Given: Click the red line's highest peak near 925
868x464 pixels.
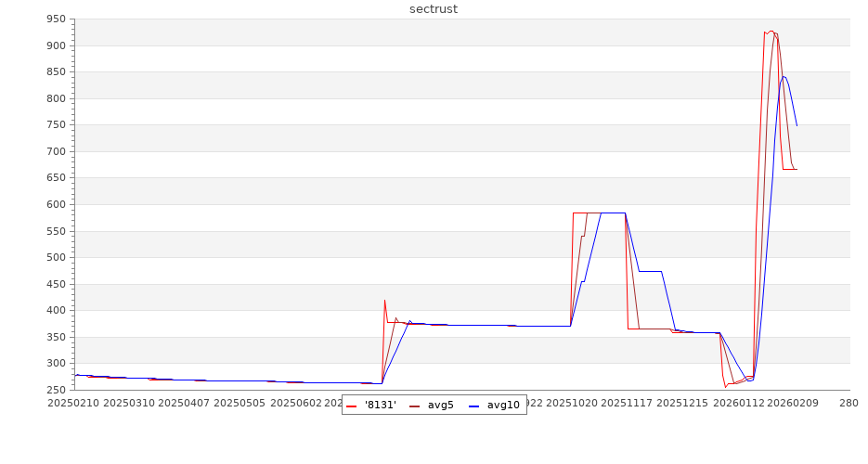Looking at the screenshot, I should tap(771, 32).
